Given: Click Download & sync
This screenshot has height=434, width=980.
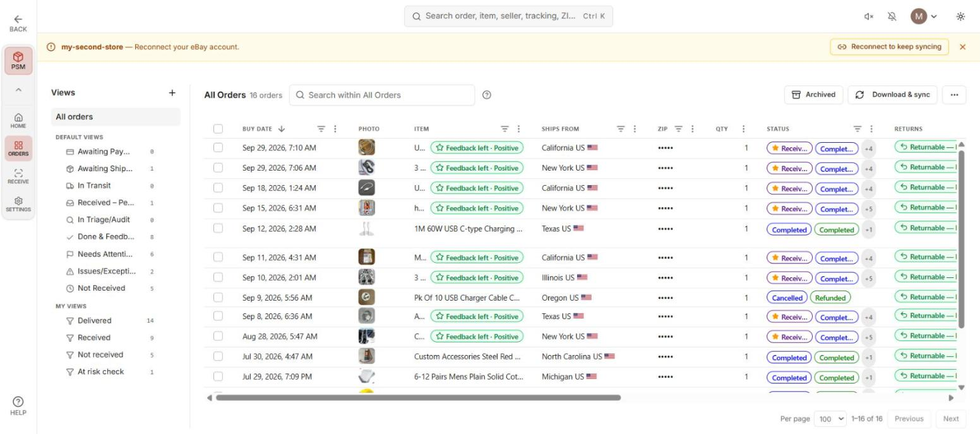Looking at the screenshot, I should [893, 95].
